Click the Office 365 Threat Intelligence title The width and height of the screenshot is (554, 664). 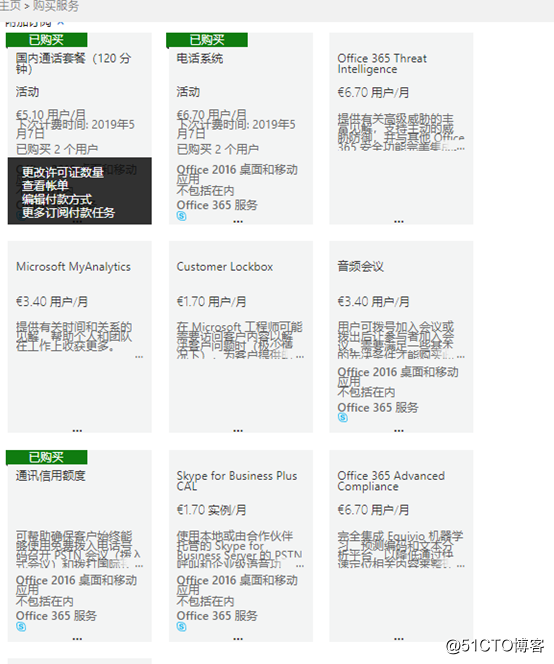coord(382,64)
